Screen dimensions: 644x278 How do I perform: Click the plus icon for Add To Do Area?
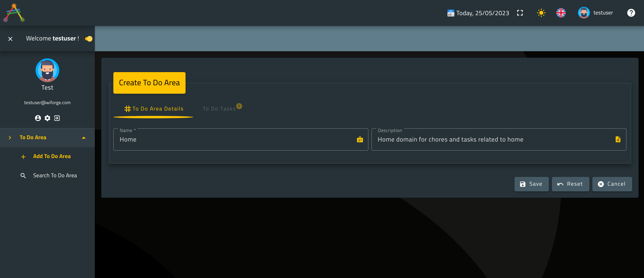pos(23,157)
